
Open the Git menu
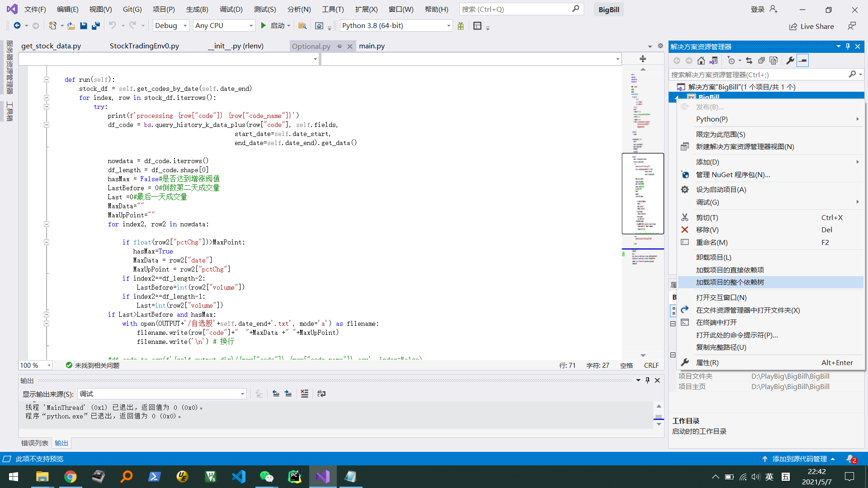point(133,9)
